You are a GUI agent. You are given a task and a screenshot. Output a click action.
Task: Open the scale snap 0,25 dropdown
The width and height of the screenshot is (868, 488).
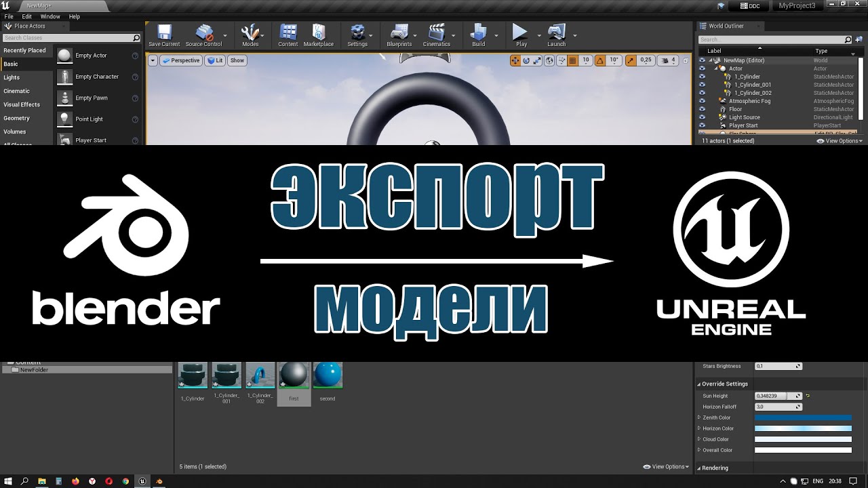(646, 60)
